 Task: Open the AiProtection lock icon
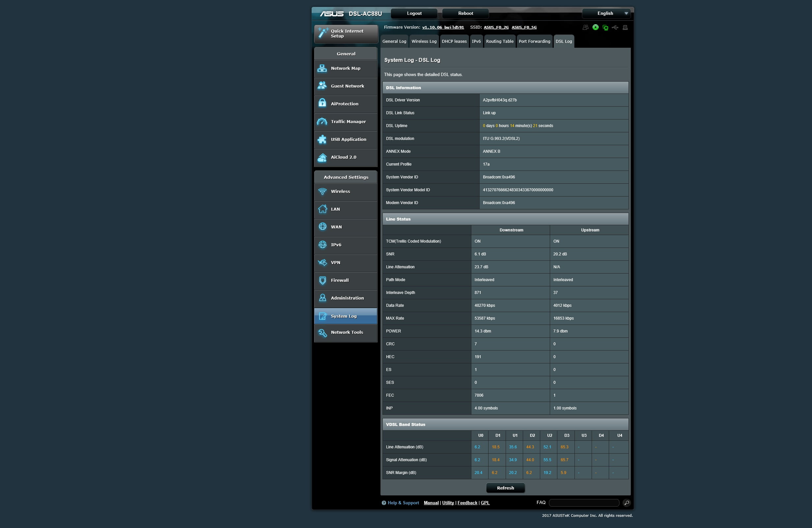[322, 104]
